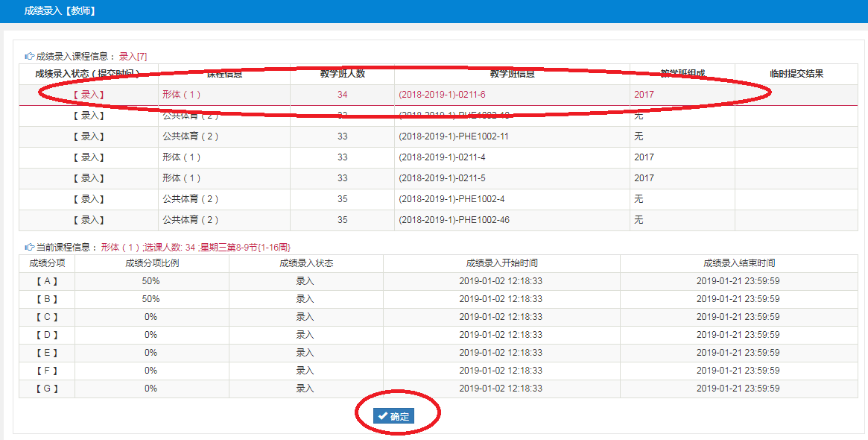
Task: Click hand icon beside 当前课程信息
Action: (29, 247)
